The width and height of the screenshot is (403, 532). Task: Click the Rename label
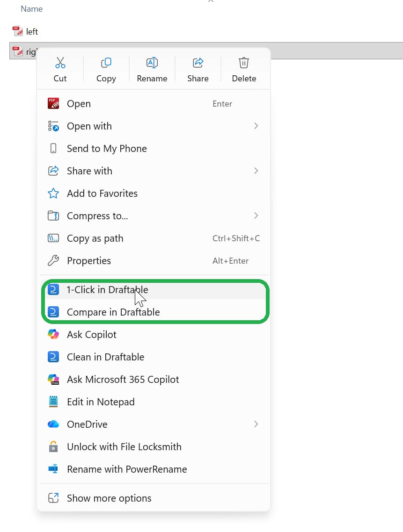tap(152, 79)
